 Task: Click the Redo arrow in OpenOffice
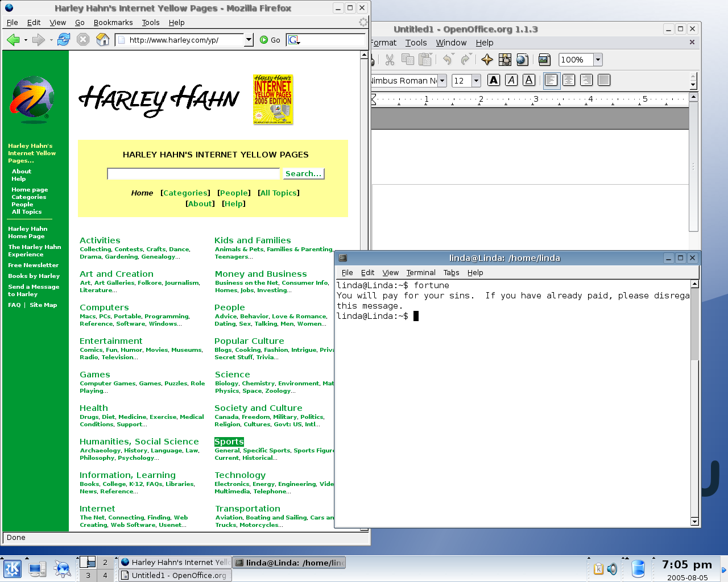[x=466, y=60]
